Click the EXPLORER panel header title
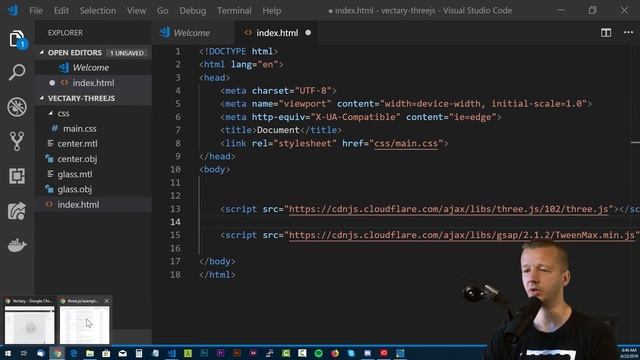This screenshot has width=640, height=360. pyautogui.click(x=65, y=33)
